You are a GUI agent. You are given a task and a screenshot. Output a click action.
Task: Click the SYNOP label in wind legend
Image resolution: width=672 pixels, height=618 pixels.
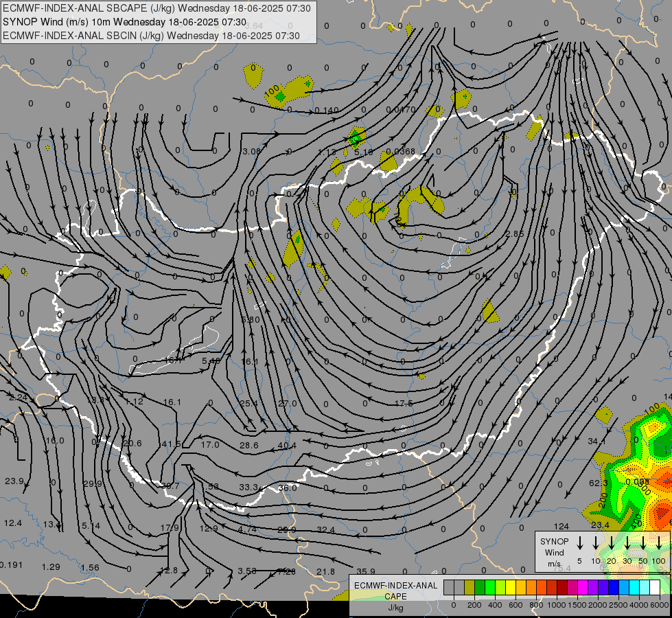click(x=554, y=542)
